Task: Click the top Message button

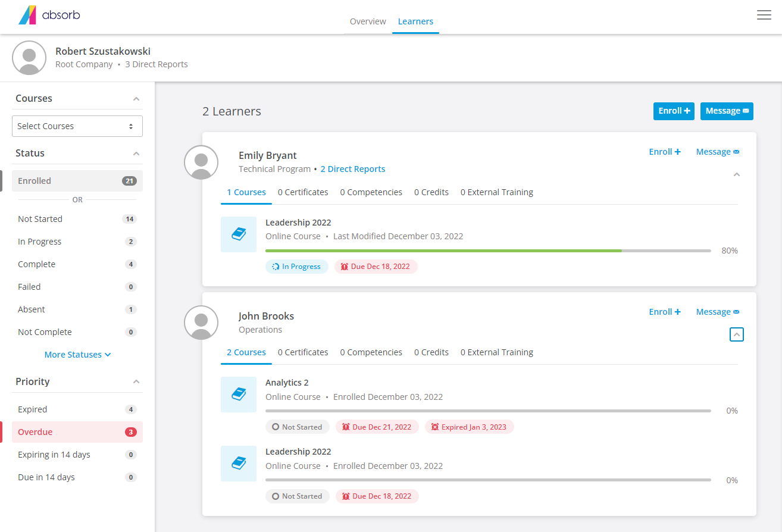Action: click(727, 111)
